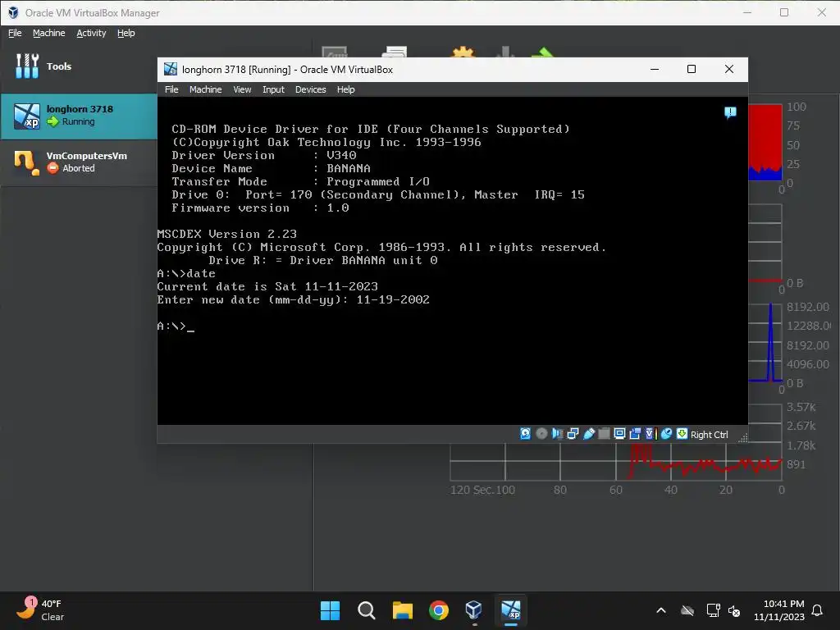
Task: Click the longhorn 3718 XP machine icon
Action: (x=27, y=116)
